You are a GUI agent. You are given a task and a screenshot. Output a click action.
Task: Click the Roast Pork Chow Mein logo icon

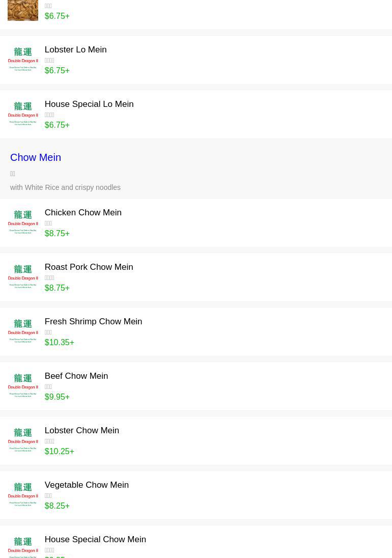pyautogui.click(x=23, y=277)
